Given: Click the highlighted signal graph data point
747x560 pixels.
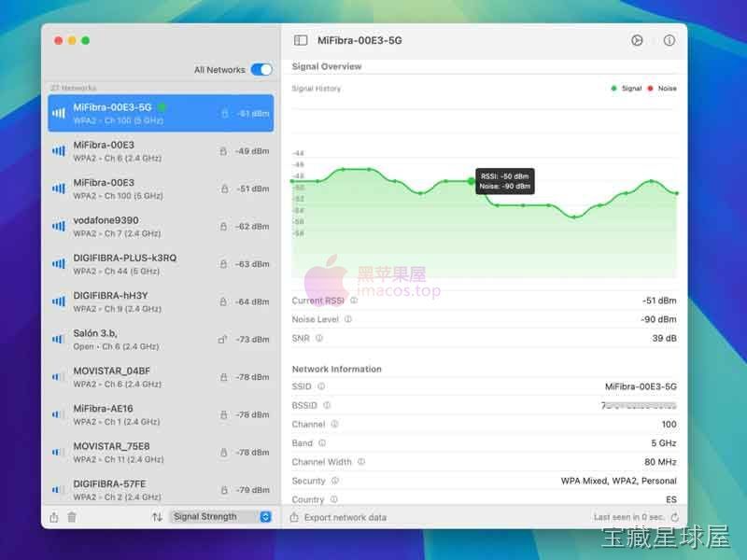Looking at the screenshot, I should click(472, 181).
